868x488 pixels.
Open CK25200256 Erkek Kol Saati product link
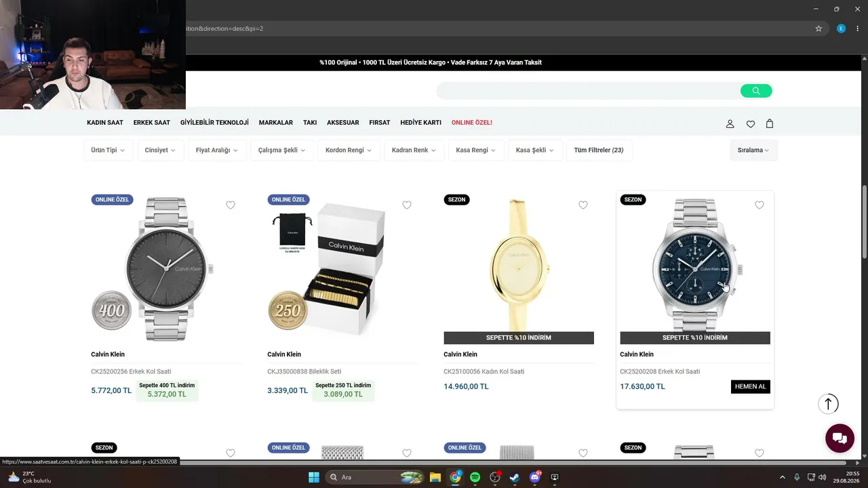(131, 371)
